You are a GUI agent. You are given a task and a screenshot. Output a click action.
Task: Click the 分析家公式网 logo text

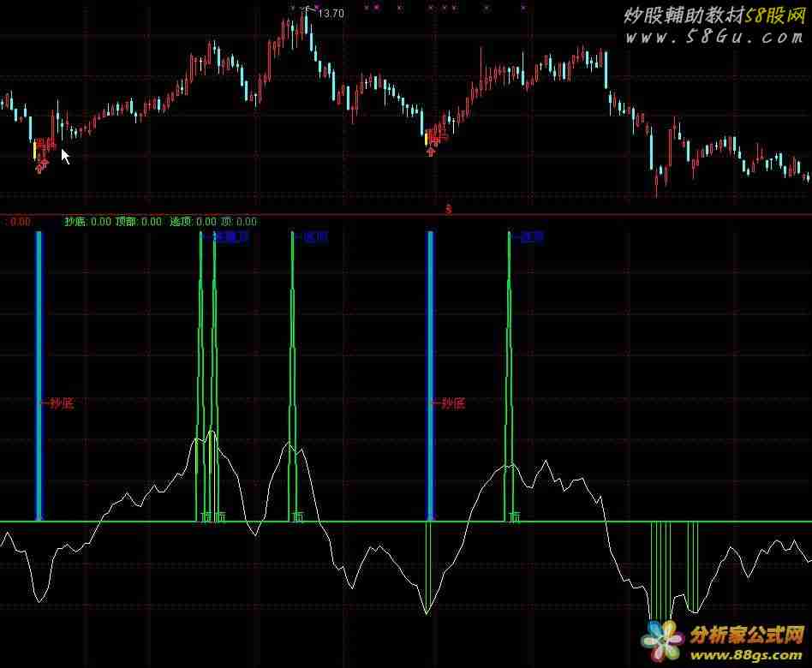point(747,635)
